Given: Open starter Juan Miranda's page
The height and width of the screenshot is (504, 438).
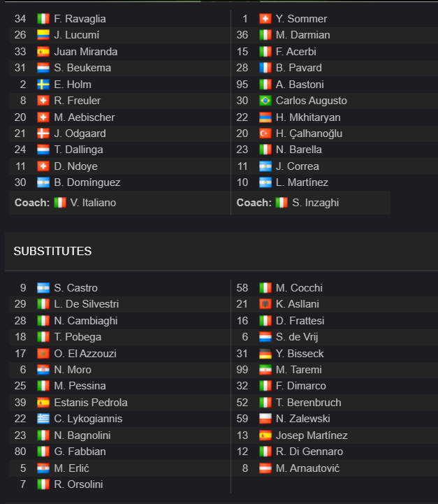Looking at the screenshot, I should pyautogui.click(x=86, y=52).
